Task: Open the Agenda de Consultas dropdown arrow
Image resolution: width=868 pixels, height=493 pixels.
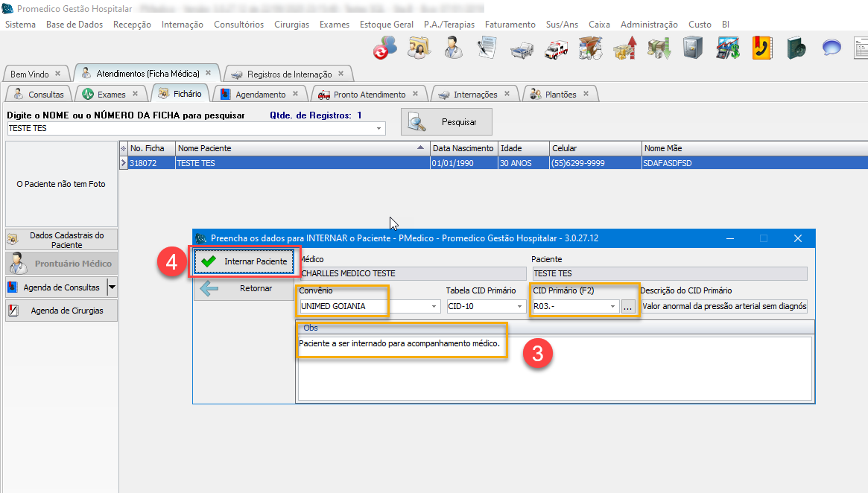Action: [x=112, y=287]
